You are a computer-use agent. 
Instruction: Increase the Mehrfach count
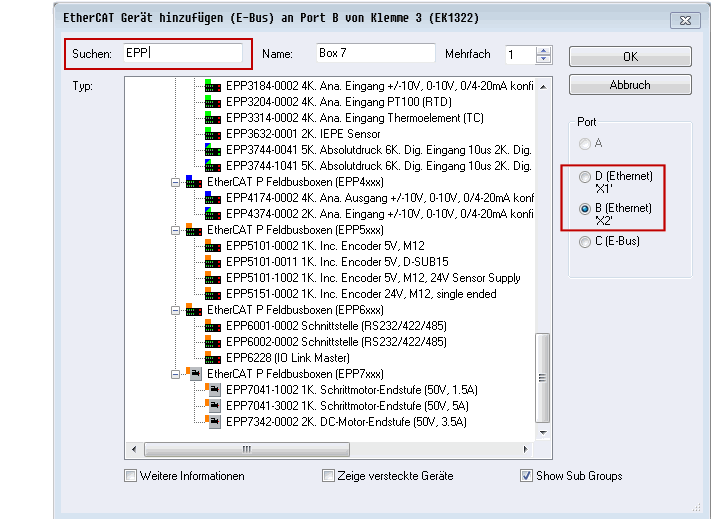click(x=543, y=50)
